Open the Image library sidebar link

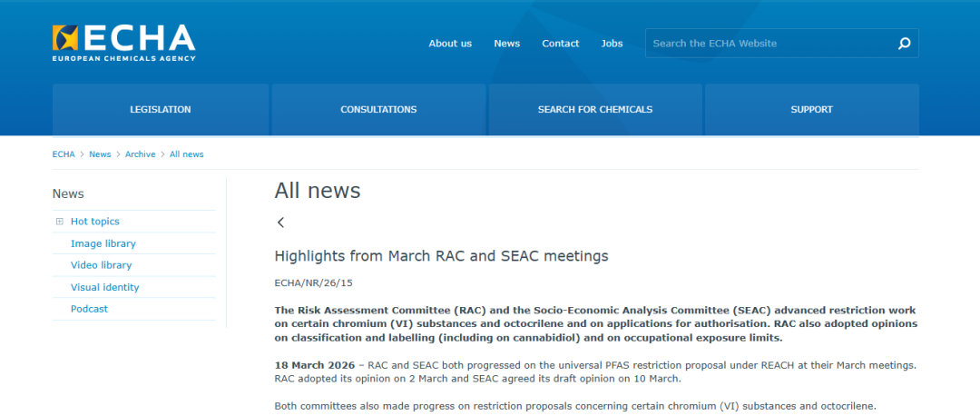coord(103,243)
